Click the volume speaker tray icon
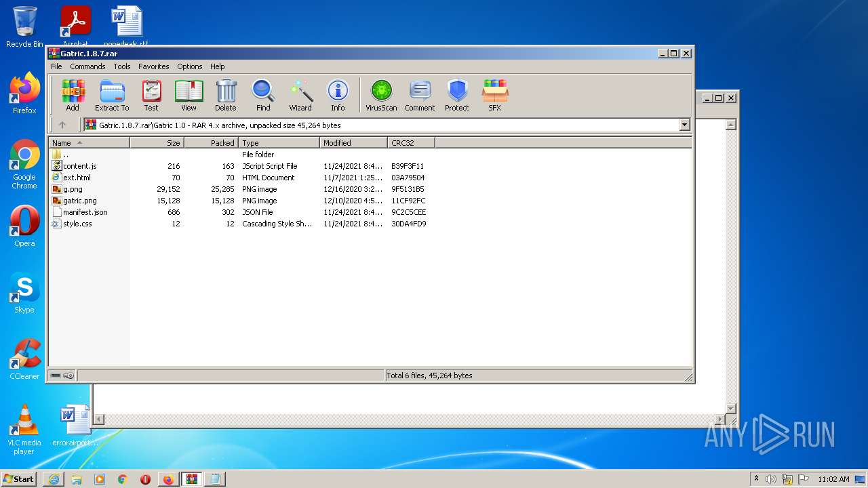The width and height of the screenshot is (868, 488). (x=771, y=479)
